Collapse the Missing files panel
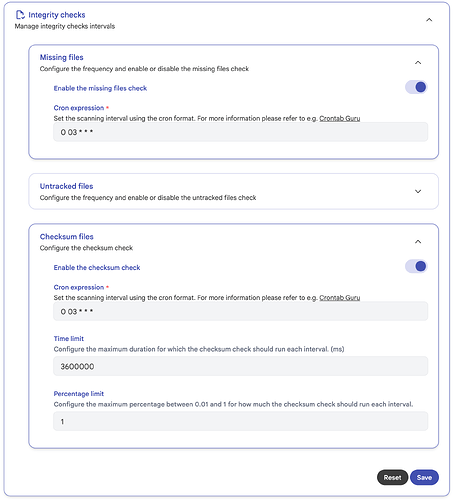 point(418,63)
